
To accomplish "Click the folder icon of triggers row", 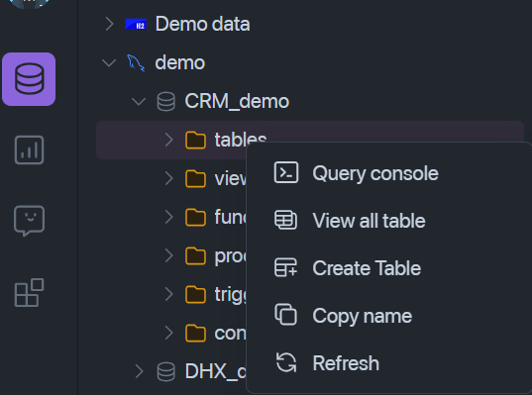I will (x=196, y=294).
